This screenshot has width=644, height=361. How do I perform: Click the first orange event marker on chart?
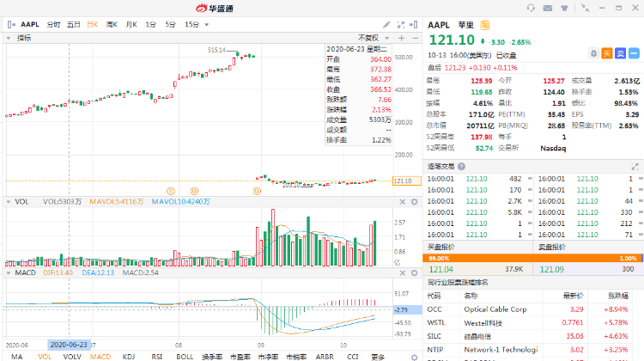pos(171,191)
